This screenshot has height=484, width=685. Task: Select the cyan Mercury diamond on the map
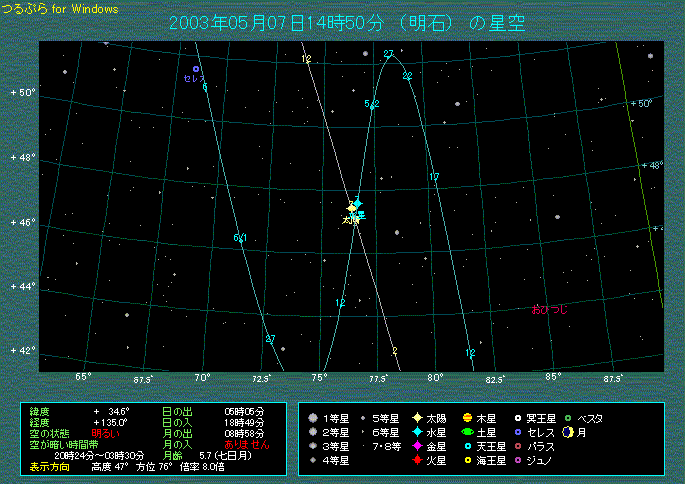click(x=357, y=202)
